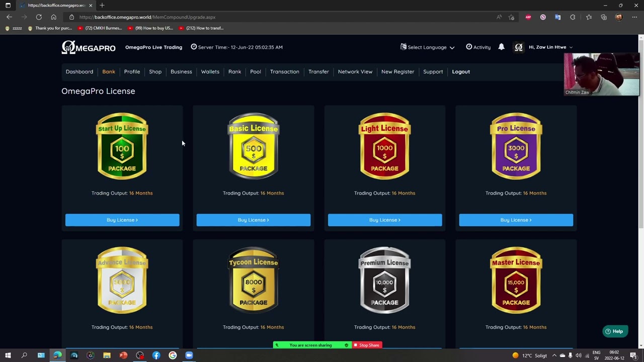Click the Light License 1000$ badge

(385, 146)
